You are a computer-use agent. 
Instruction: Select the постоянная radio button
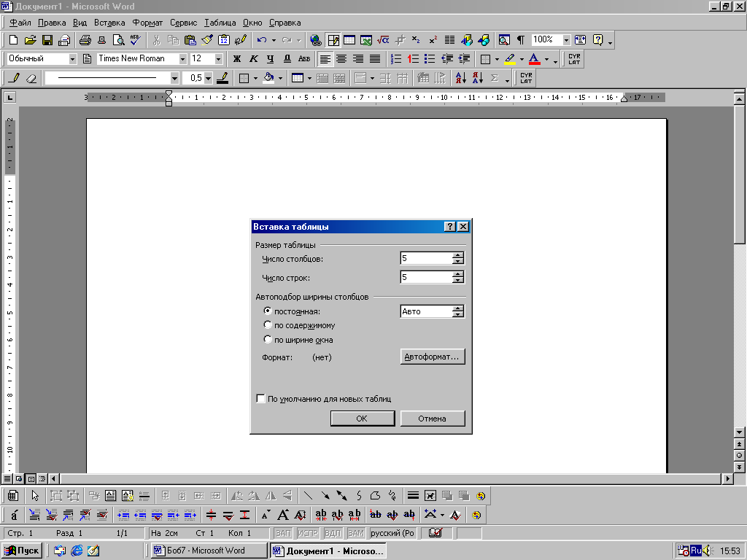coord(268,311)
